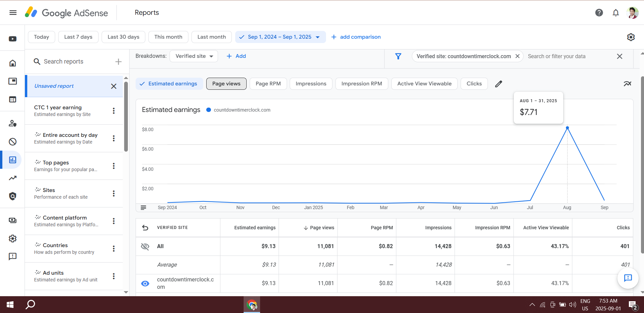Select the Today date range

coord(41,37)
